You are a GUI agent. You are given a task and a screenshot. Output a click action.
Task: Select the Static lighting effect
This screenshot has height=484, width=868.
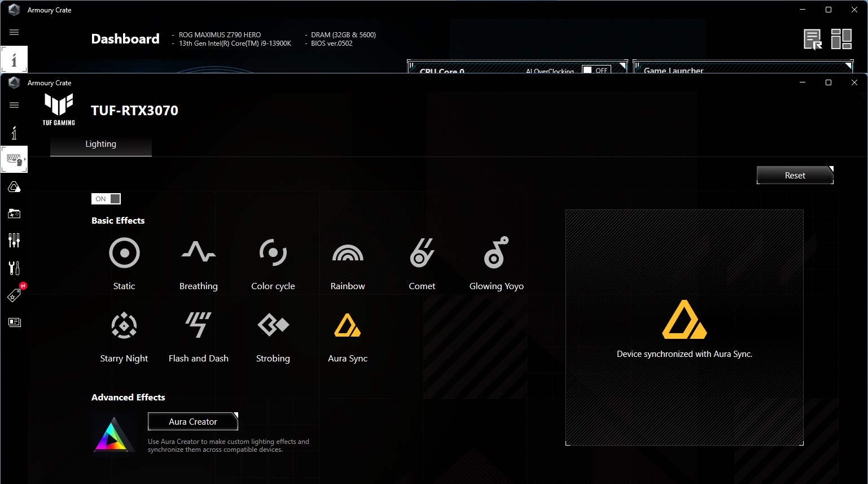[x=124, y=252]
